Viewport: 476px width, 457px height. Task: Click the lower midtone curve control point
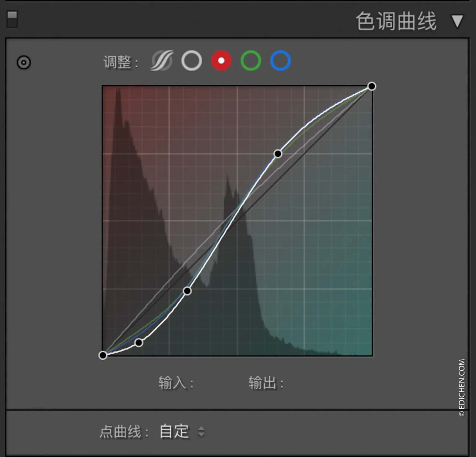click(x=187, y=291)
